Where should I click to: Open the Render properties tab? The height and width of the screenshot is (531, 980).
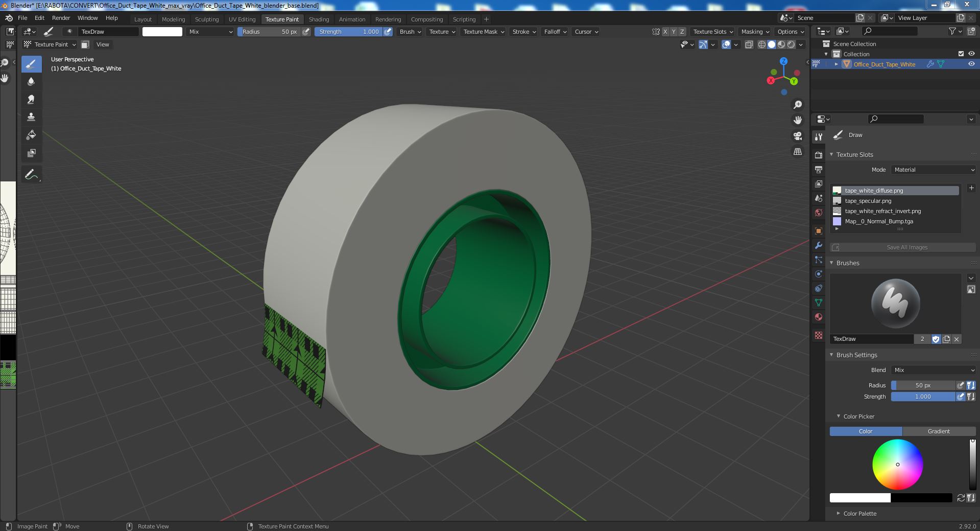[819, 155]
